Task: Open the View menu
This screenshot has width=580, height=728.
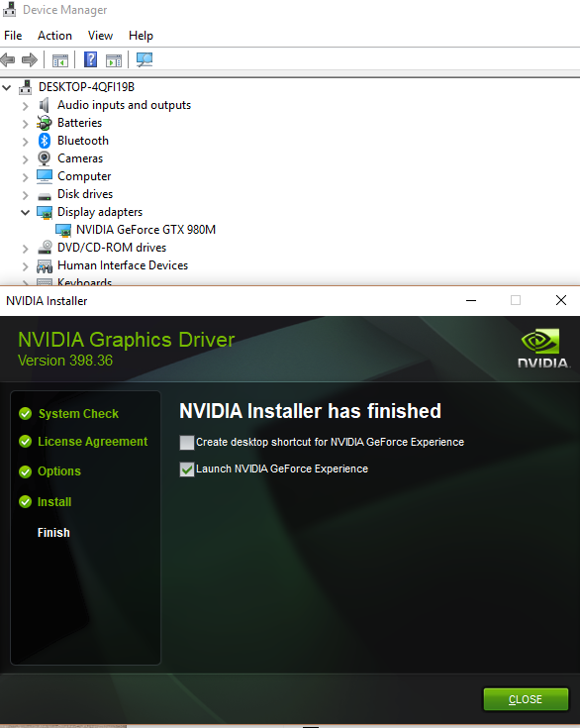Action: [x=100, y=36]
